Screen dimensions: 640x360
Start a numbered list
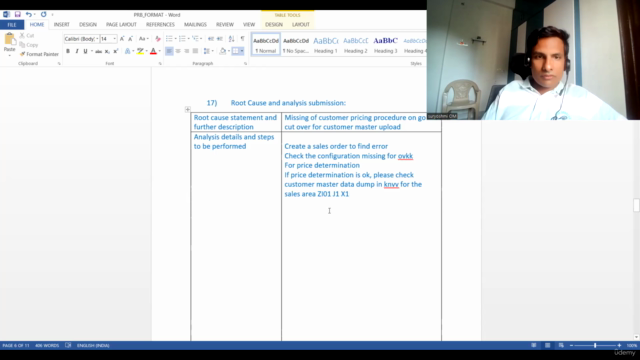182,39
